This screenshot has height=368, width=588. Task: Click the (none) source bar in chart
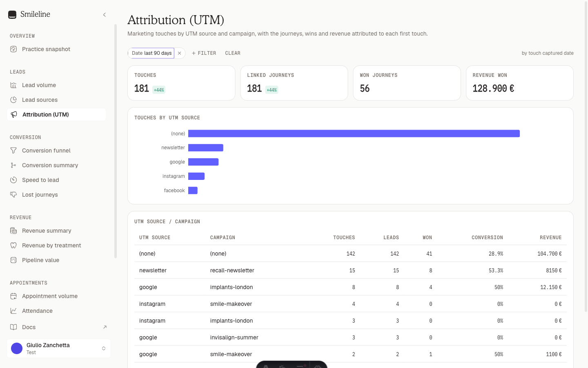tap(354, 134)
